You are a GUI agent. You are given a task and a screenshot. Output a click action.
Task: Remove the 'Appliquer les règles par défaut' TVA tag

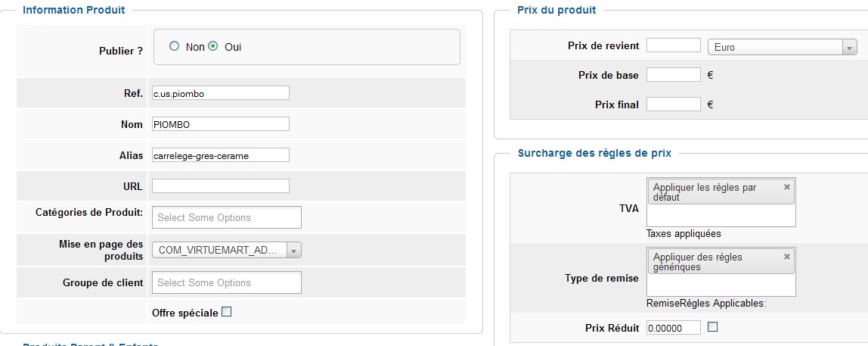786,188
